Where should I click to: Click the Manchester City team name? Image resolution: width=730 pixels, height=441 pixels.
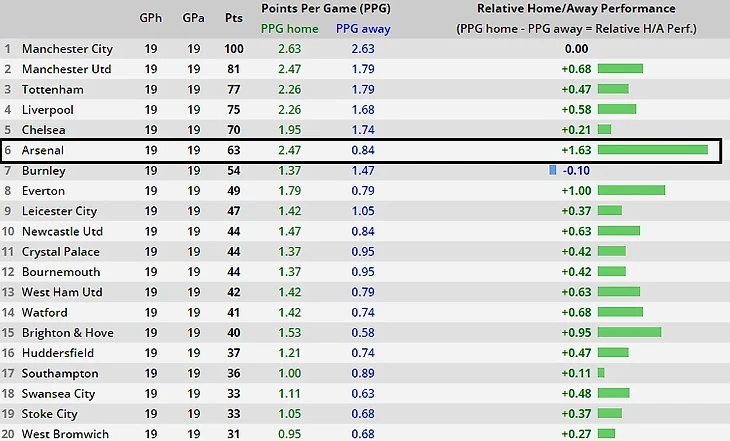(x=67, y=49)
